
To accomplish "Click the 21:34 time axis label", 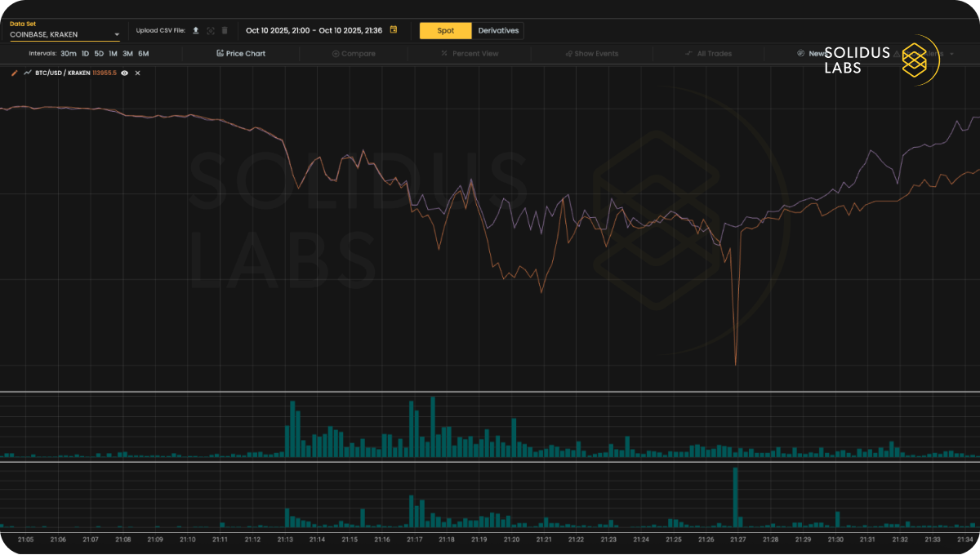I will [964, 539].
